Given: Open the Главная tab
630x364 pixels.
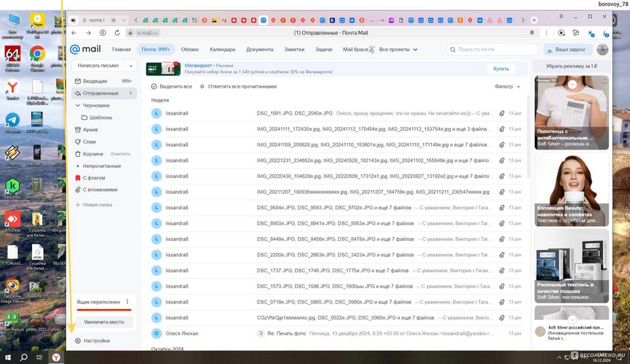Looking at the screenshot, I should pos(121,49).
